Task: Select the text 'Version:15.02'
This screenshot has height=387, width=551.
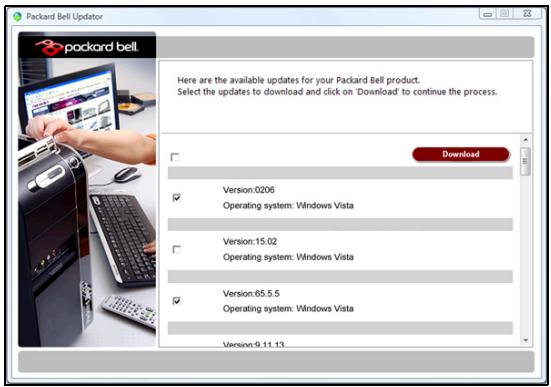Action: coord(250,241)
